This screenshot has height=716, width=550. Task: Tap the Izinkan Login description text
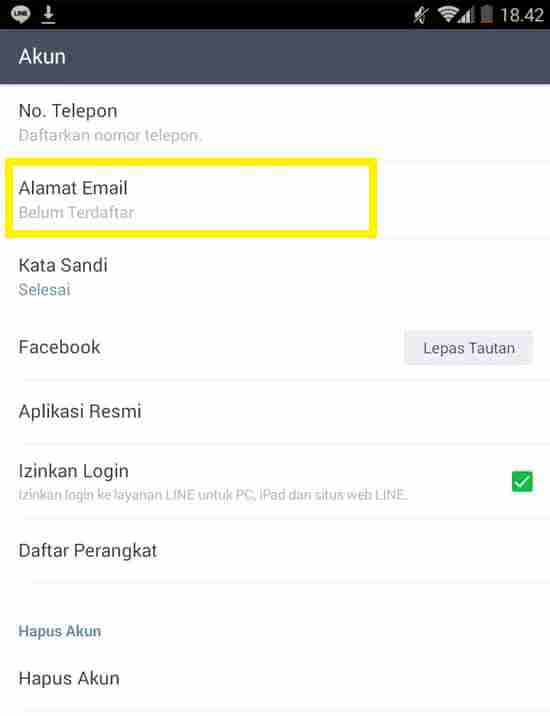(213, 495)
